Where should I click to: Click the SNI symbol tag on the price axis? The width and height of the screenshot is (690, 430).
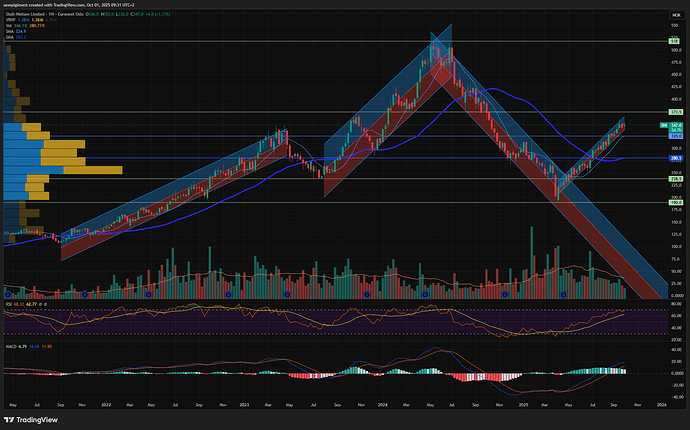point(664,124)
